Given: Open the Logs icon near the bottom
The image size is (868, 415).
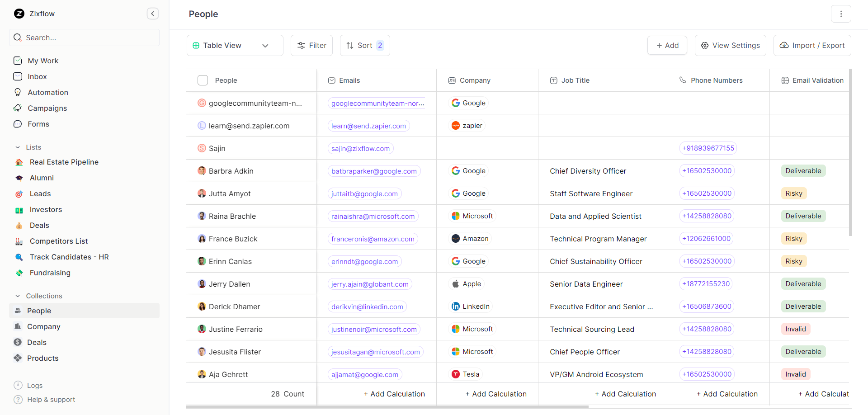Looking at the screenshot, I should pyautogui.click(x=18, y=385).
